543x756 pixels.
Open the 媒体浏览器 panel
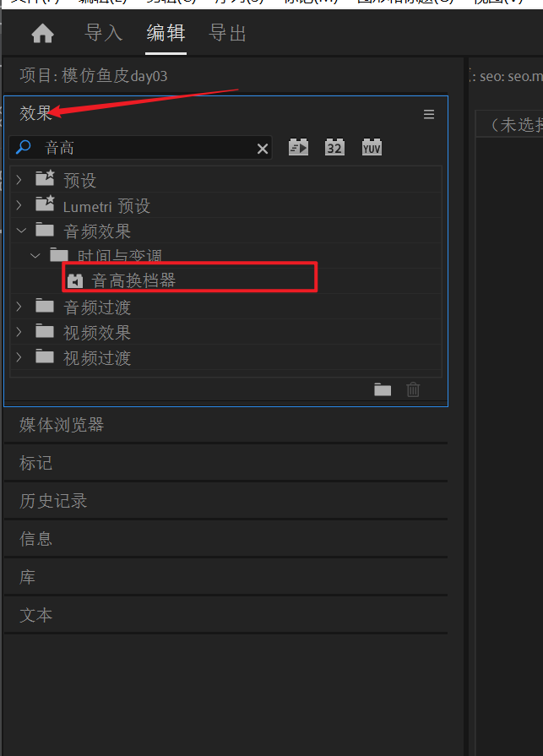[x=62, y=425]
